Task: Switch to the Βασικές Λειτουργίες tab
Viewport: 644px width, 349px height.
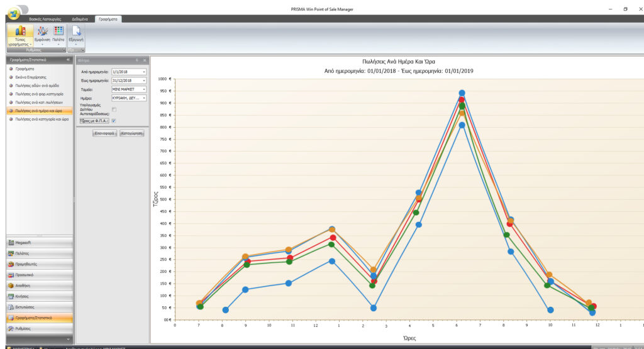Action: [45, 19]
